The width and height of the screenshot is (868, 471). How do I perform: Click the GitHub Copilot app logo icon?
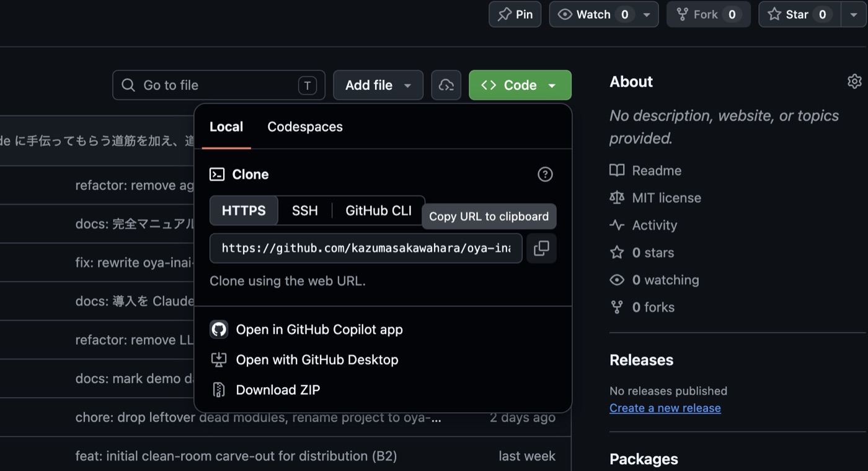[x=219, y=330]
